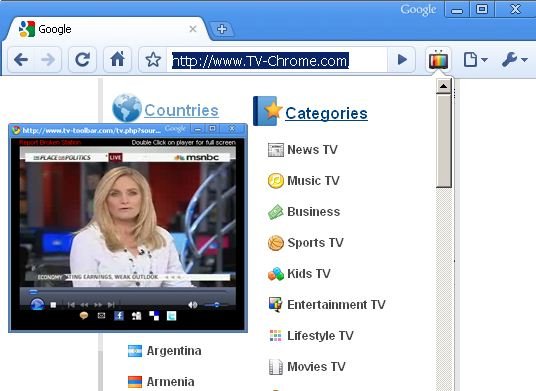This screenshot has height=391, width=536.
Task: Open the Countries heading link
Action: (182, 110)
